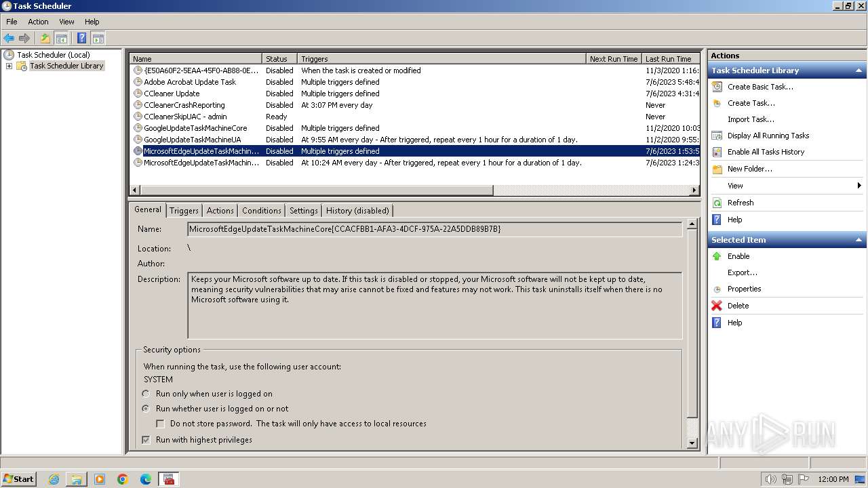868x488 pixels.
Task: Select the CCleanerSkipUAC - admin task row
Action: pyautogui.click(x=414, y=117)
